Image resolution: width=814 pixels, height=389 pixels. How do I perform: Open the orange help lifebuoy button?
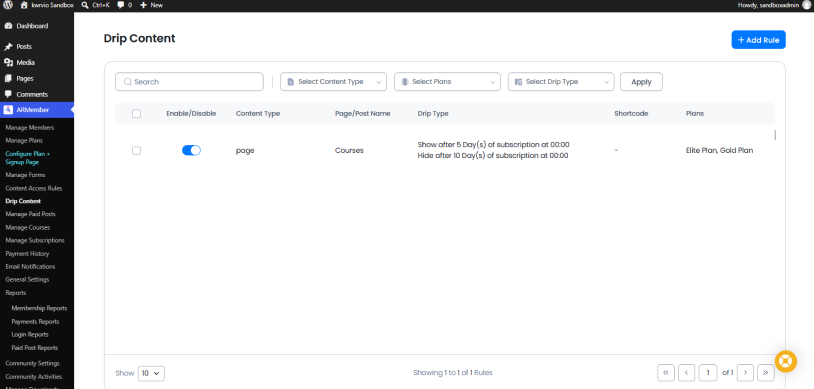click(785, 361)
